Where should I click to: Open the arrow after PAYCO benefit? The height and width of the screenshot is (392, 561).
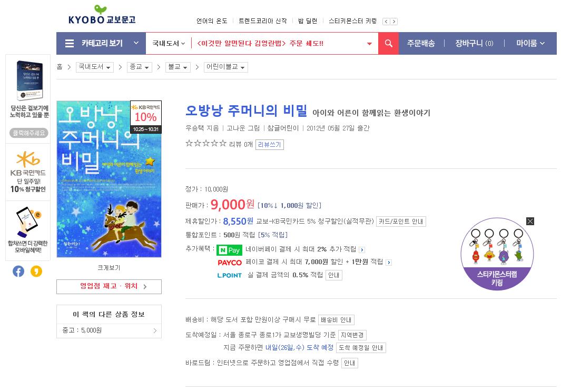point(389,263)
